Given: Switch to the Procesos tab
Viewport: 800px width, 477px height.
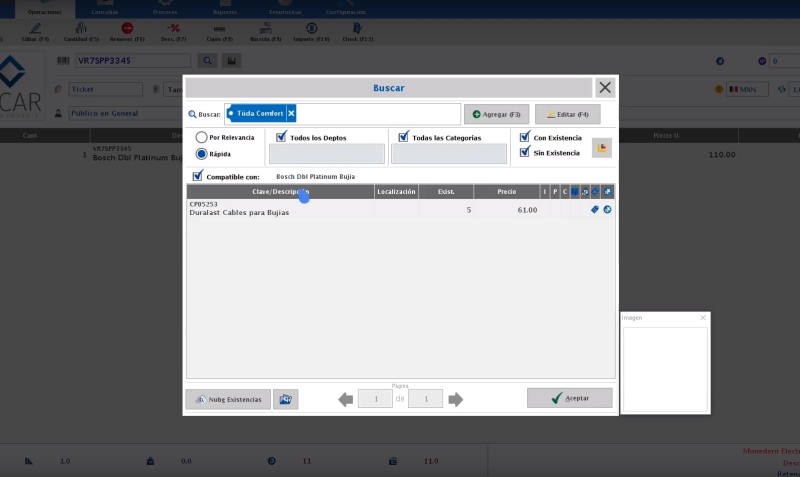Looking at the screenshot, I should point(165,9).
